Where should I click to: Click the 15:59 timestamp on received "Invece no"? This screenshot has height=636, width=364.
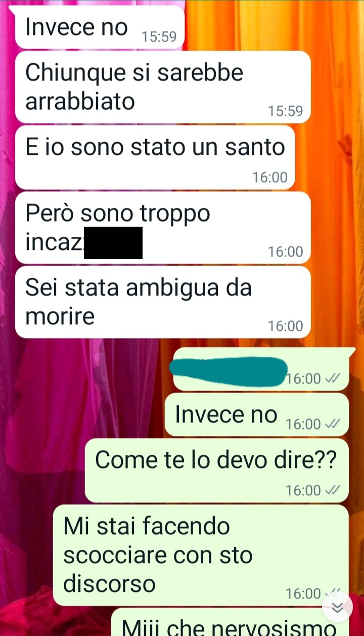[x=159, y=37]
